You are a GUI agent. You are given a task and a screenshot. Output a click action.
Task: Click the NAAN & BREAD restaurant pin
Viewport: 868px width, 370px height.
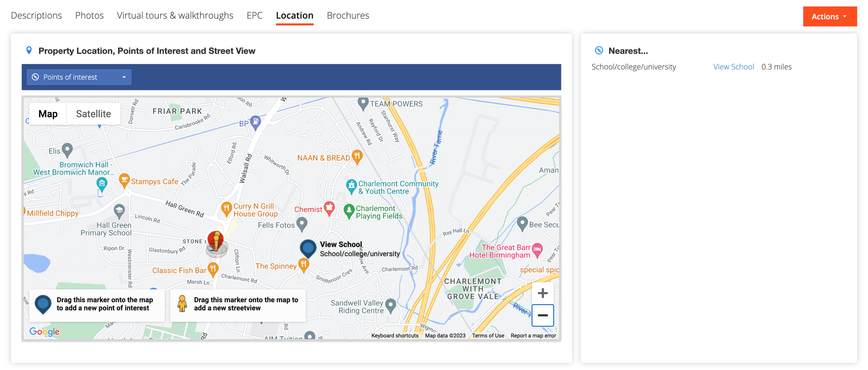pos(357,157)
